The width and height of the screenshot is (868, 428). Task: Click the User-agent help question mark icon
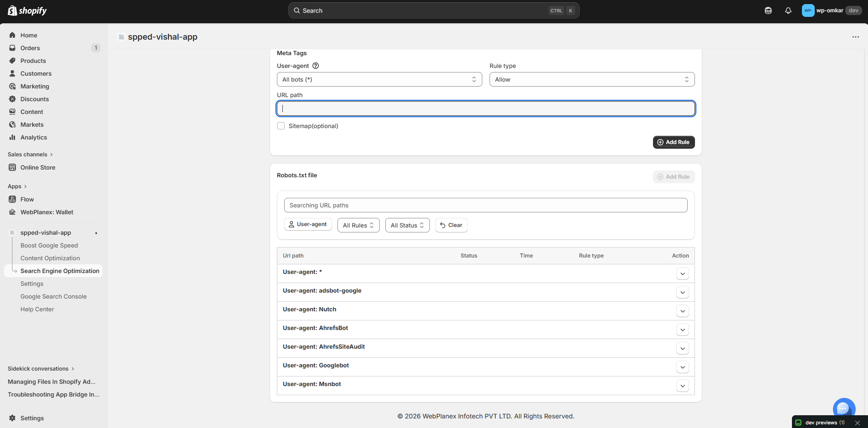click(316, 66)
